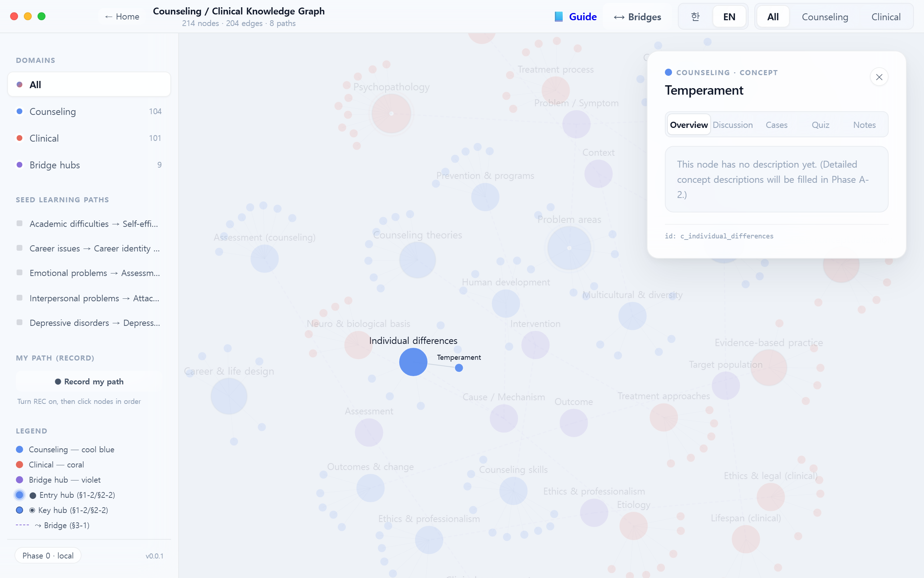This screenshot has height=578, width=924.
Task: Click the Counseling skills hub node
Action: pyautogui.click(x=513, y=491)
